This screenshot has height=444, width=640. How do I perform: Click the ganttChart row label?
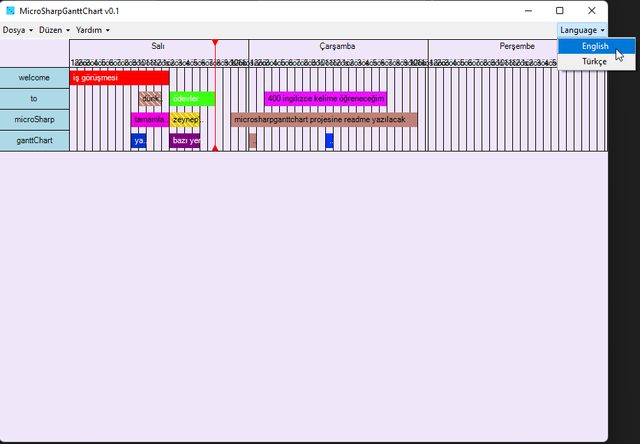[34, 141]
